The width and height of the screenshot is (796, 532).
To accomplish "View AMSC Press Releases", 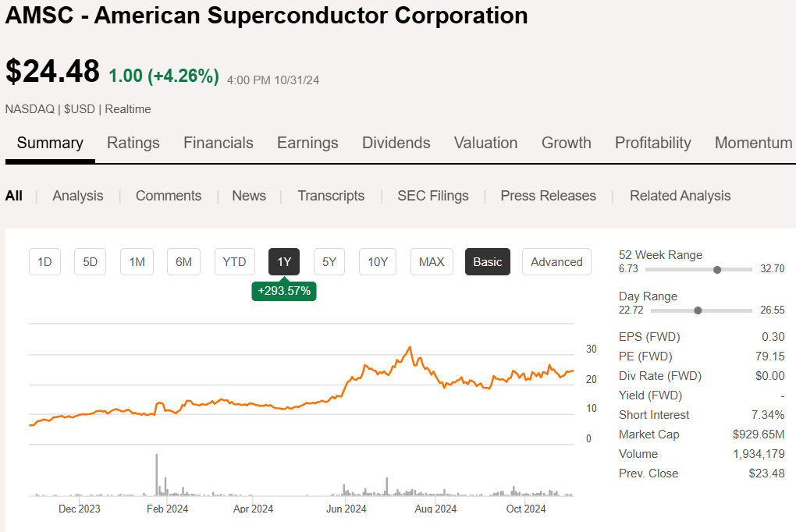I will click(x=548, y=196).
